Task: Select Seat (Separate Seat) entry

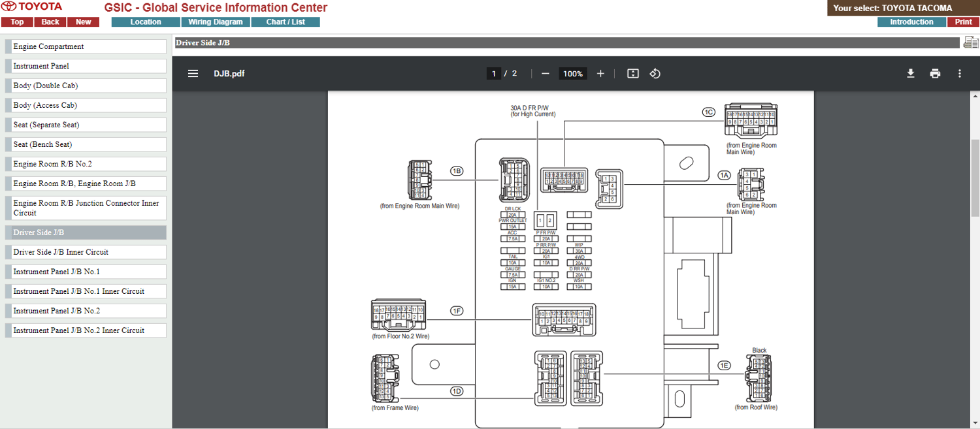Action: pyautogui.click(x=86, y=125)
